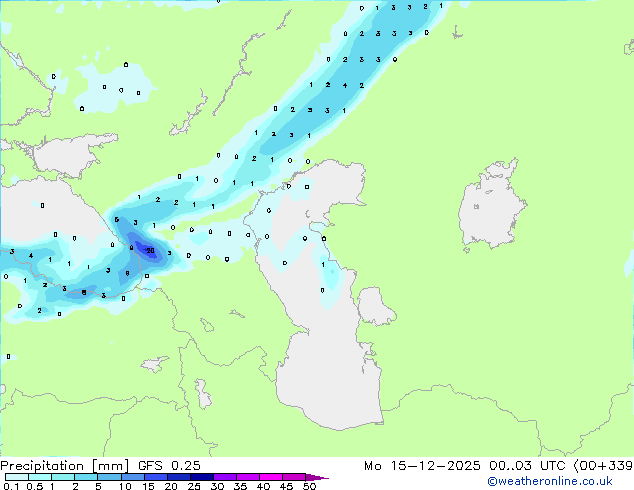Click the '0.5' legend scale label
The width and height of the screenshot is (634, 490).
[35, 486]
